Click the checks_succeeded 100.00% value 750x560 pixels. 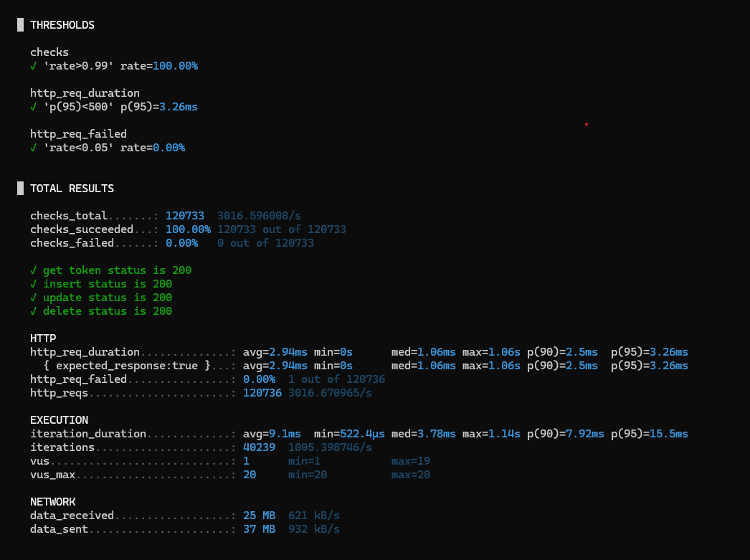click(188, 229)
